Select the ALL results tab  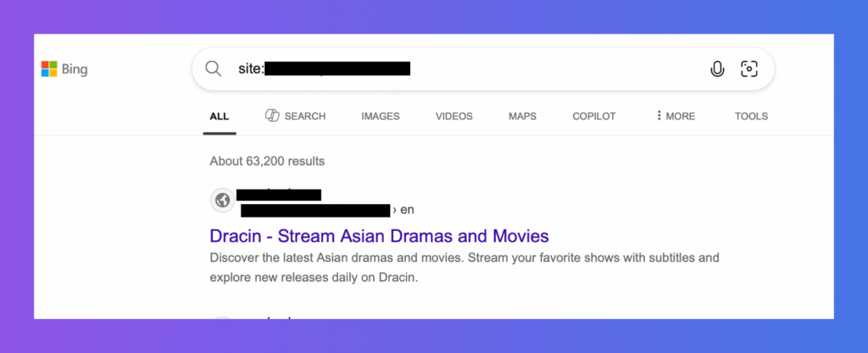click(x=219, y=116)
